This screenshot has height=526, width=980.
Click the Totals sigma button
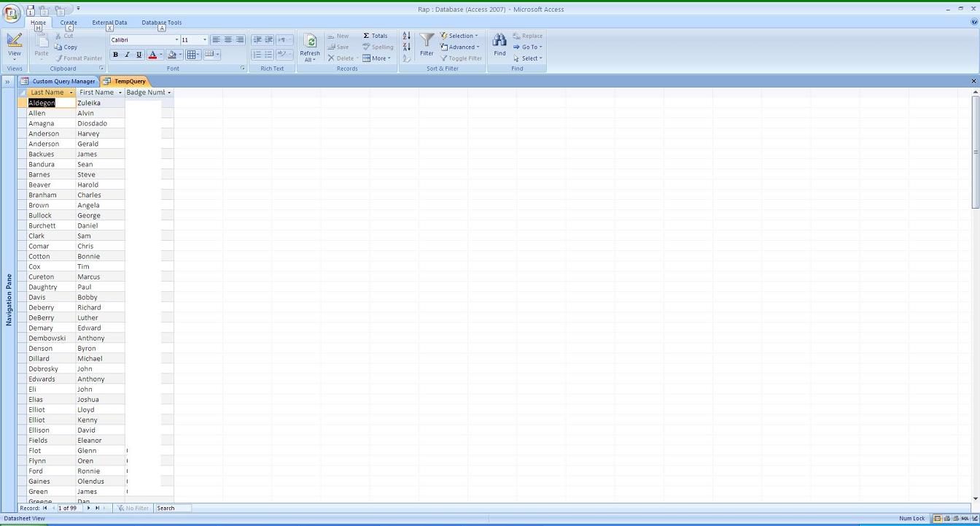click(376, 36)
